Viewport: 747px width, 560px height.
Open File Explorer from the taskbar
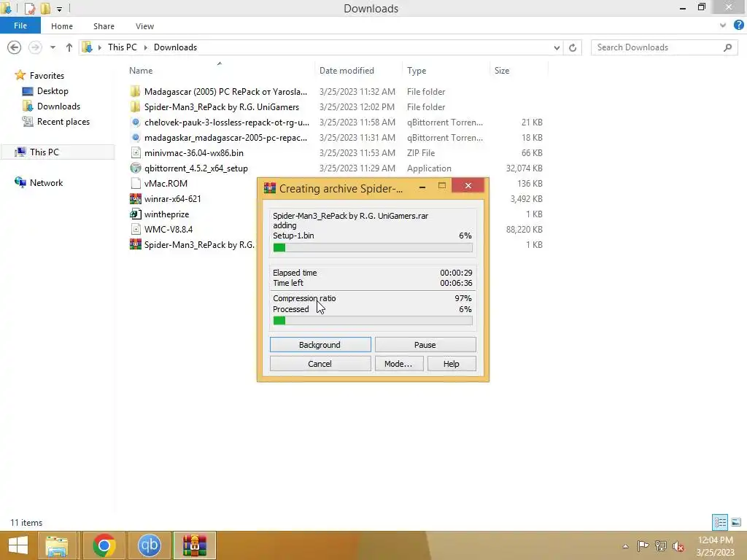(x=57, y=545)
